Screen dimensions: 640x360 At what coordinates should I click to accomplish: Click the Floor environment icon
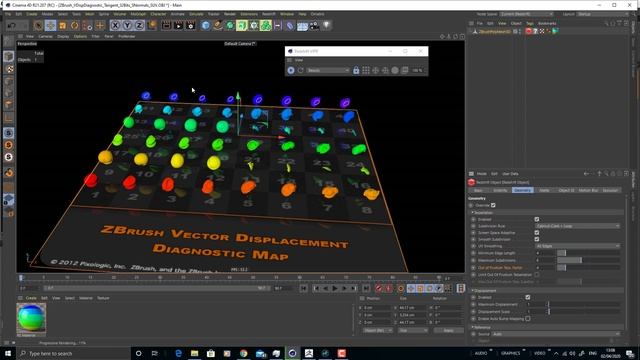302,26
